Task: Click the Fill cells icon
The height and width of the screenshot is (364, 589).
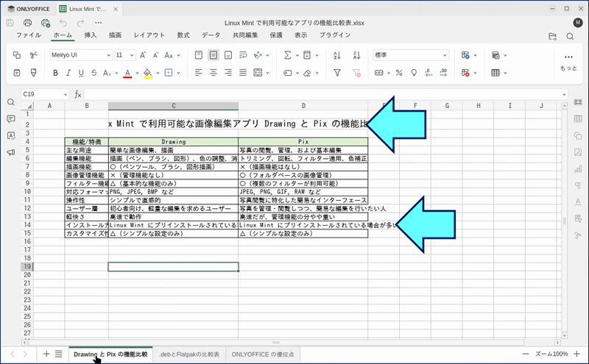Action: (307, 55)
